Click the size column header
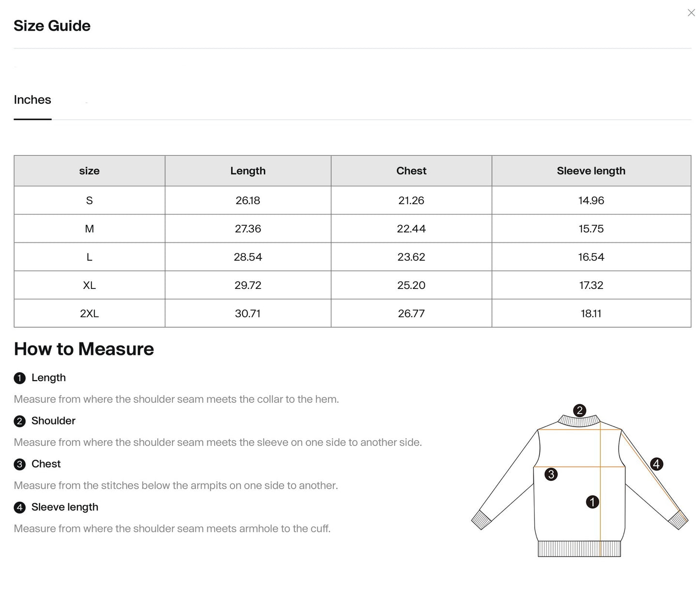The image size is (700, 605). click(90, 171)
